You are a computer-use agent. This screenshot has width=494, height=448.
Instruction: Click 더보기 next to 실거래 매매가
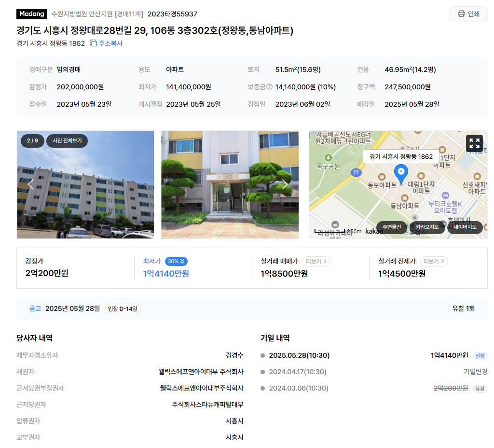pos(316,261)
